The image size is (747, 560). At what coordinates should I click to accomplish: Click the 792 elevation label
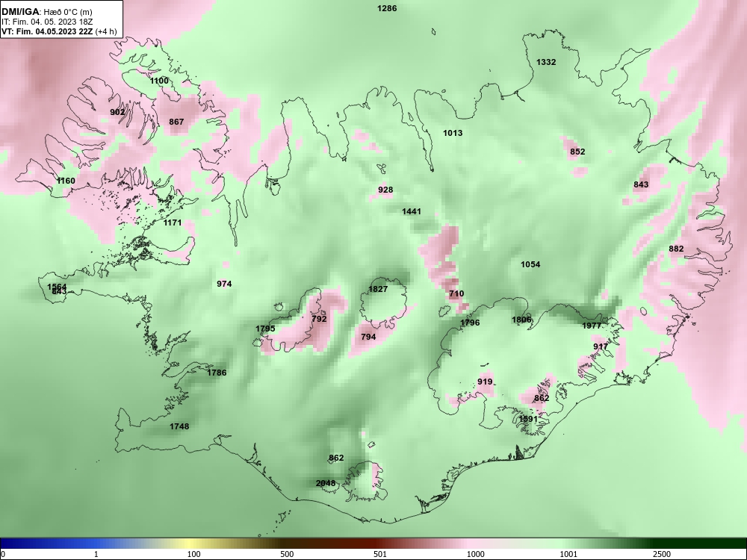tap(319, 319)
